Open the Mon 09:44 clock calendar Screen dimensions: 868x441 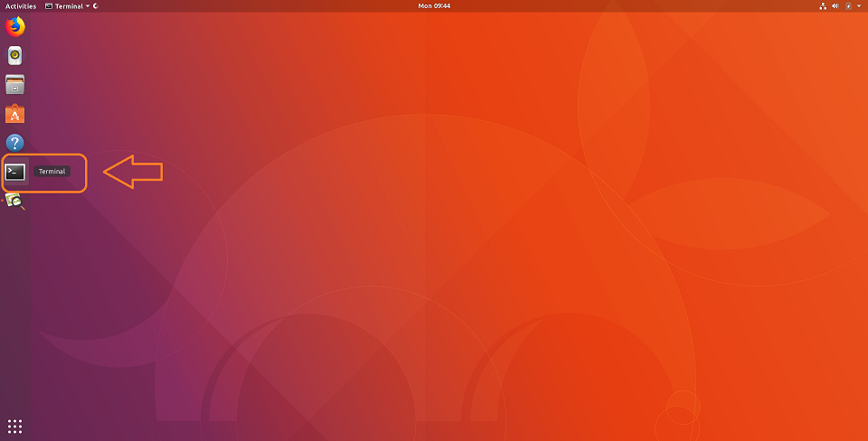pyautogui.click(x=434, y=6)
